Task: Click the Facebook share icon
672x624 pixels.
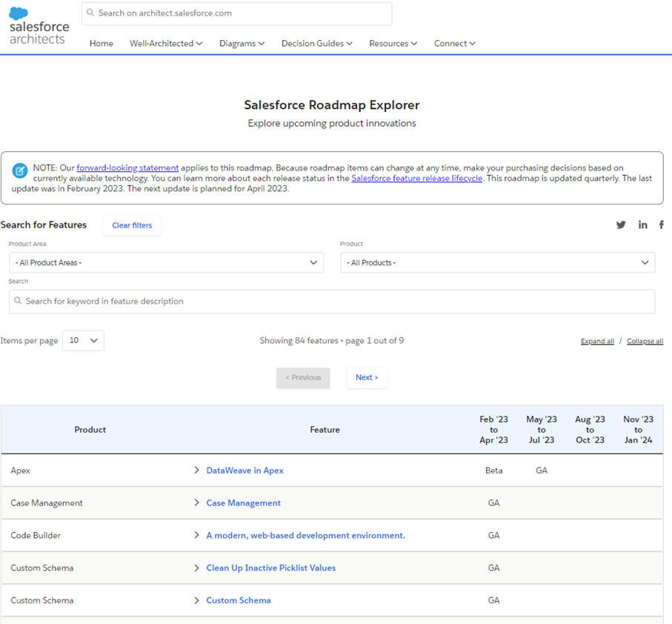Action: [661, 225]
